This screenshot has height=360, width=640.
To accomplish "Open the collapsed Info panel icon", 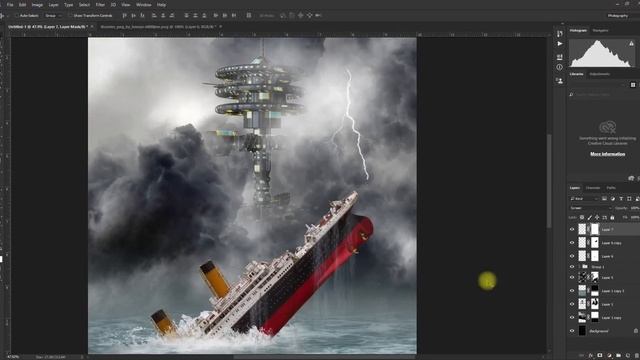I will pos(560,67).
